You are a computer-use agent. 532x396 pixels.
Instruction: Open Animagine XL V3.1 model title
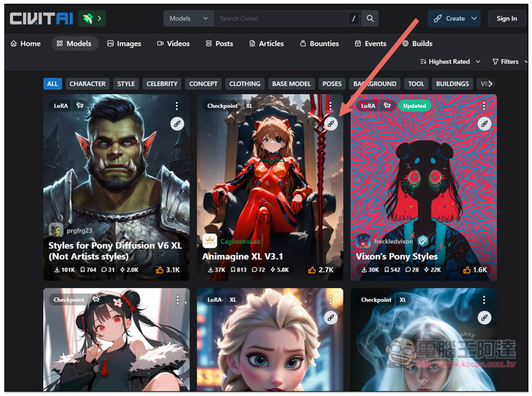[x=243, y=256]
